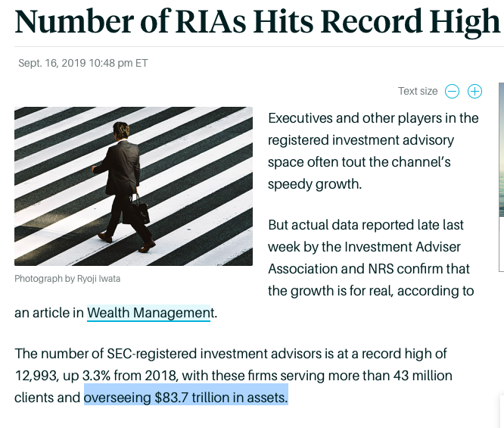Click the words 'But actual data reported'
This screenshot has width=504, height=428.
pyautogui.click(x=341, y=225)
